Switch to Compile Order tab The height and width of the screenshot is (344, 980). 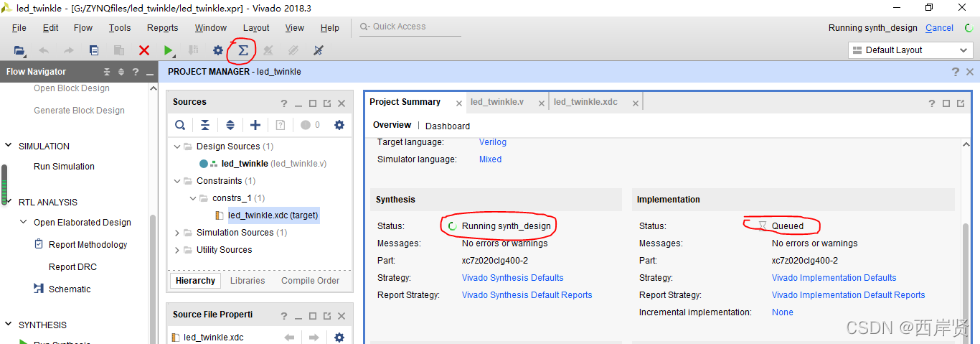(311, 281)
